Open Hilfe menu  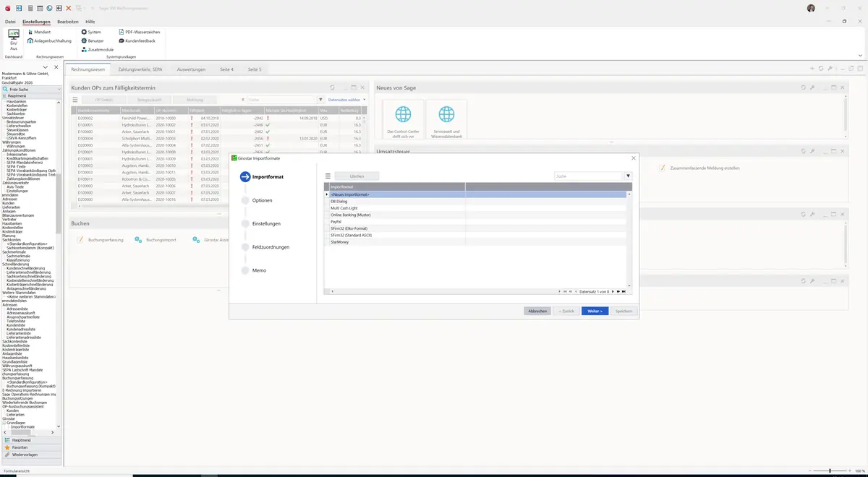[x=90, y=22]
